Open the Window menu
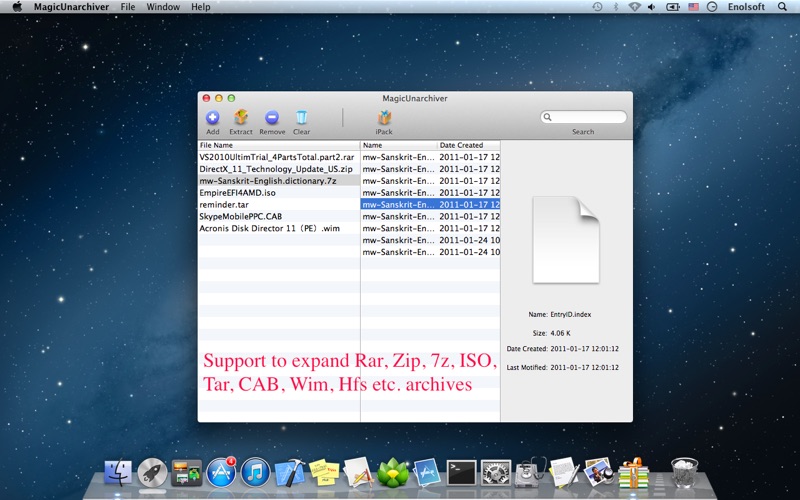Viewport: 800px width, 500px height. tap(163, 7)
